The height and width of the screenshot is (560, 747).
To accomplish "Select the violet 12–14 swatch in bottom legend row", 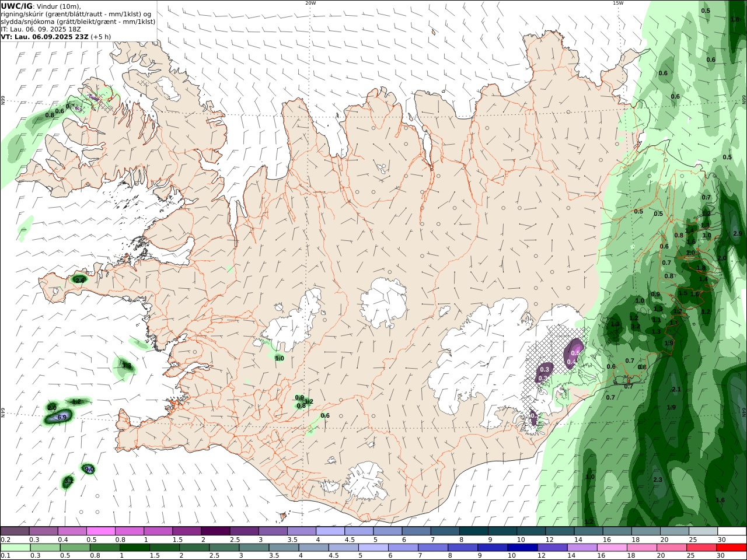I will (551, 547).
